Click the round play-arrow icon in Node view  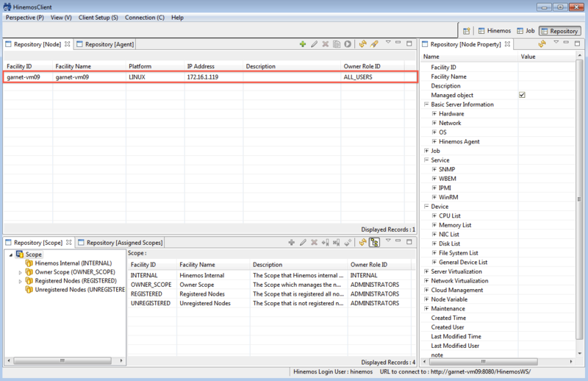[x=348, y=44]
